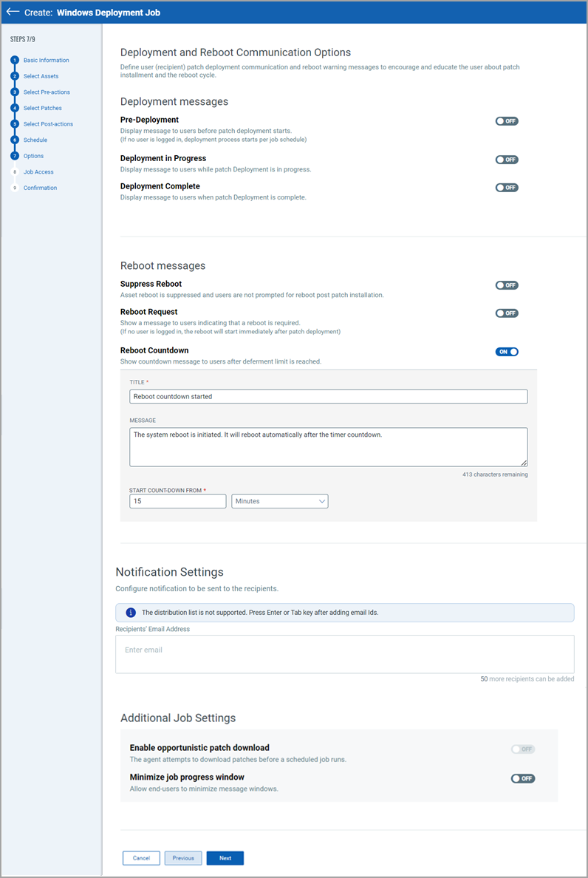Screen dimensions: 588x878
Task: Click step 6 circle for Schedule
Action: [x=15, y=140]
